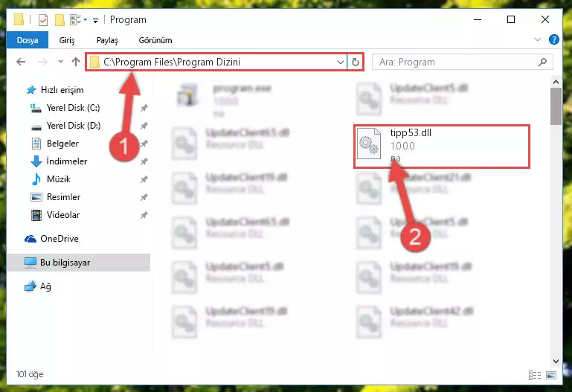Click the Back navigation arrow
The image size is (572, 392).
pos(21,62)
